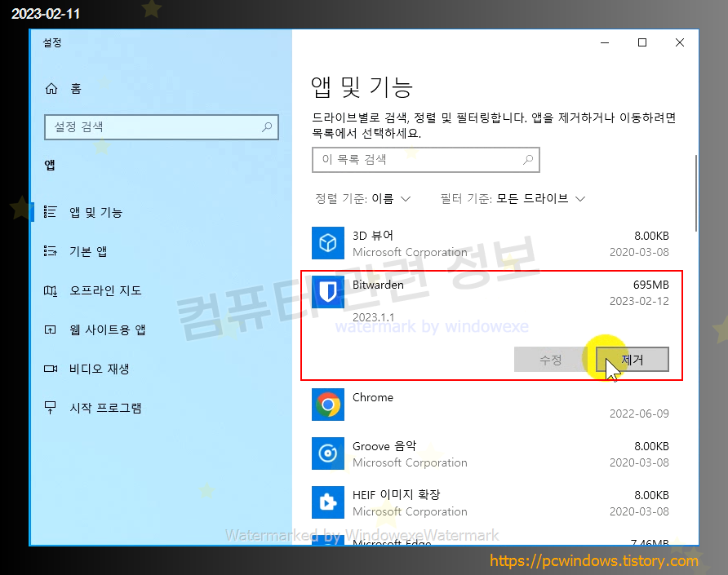Open the 필터 기준: 모든 드라이브 dropdown

[x=513, y=199]
